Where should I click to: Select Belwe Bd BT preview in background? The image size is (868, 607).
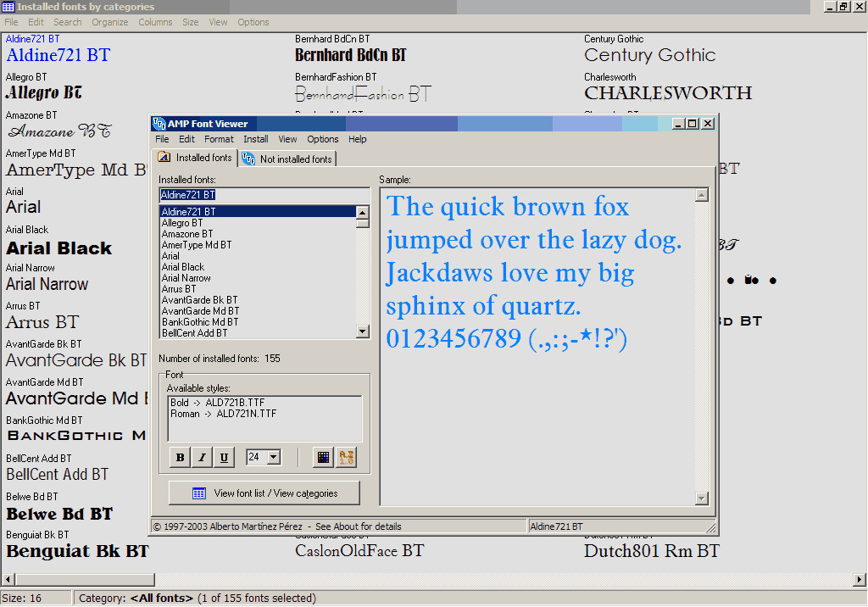coord(59,514)
